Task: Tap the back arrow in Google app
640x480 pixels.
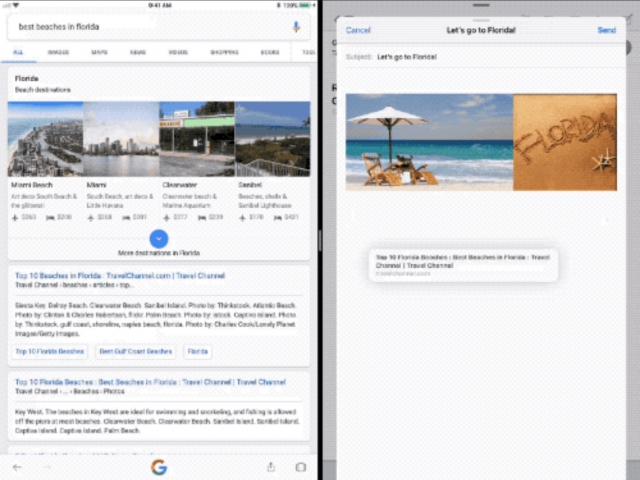Action: pyautogui.click(x=17, y=467)
